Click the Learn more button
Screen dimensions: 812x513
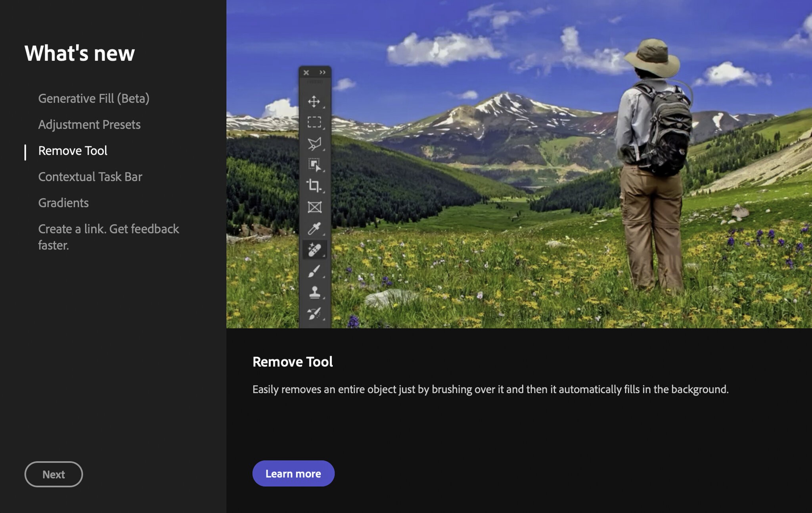click(293, 473)
